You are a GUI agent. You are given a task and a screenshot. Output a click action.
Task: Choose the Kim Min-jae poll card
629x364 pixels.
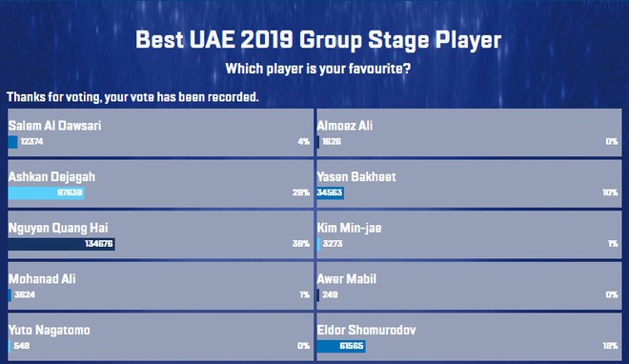pyautogui.click(x=469, y=234)
